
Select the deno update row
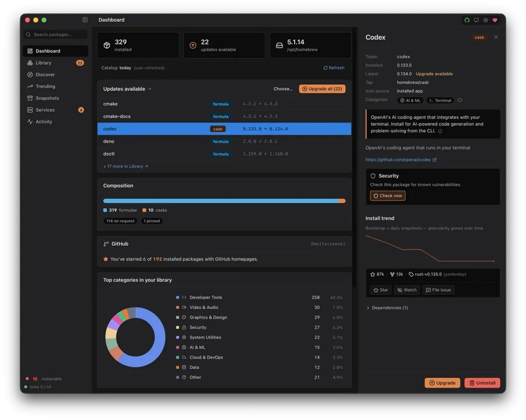[x=224, y=141]
